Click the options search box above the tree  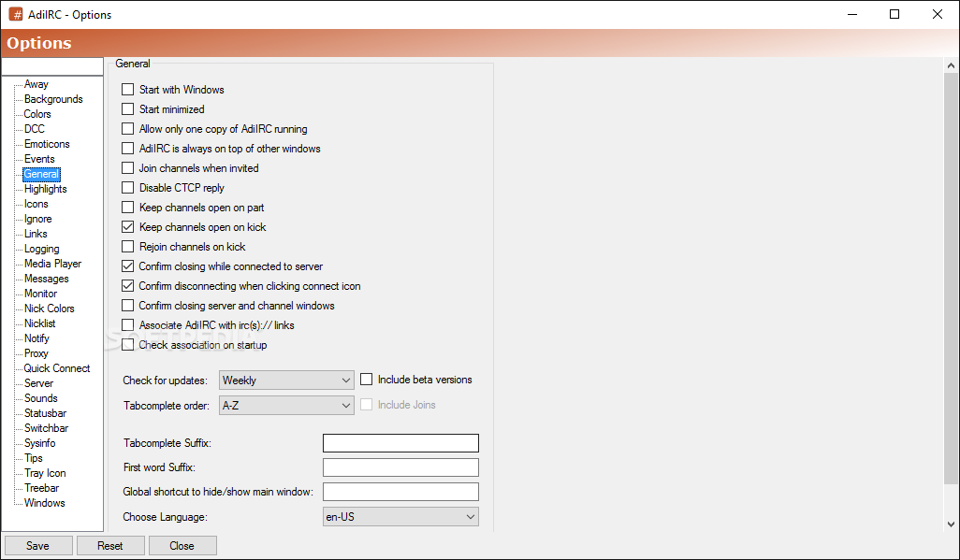click(52, 66)
